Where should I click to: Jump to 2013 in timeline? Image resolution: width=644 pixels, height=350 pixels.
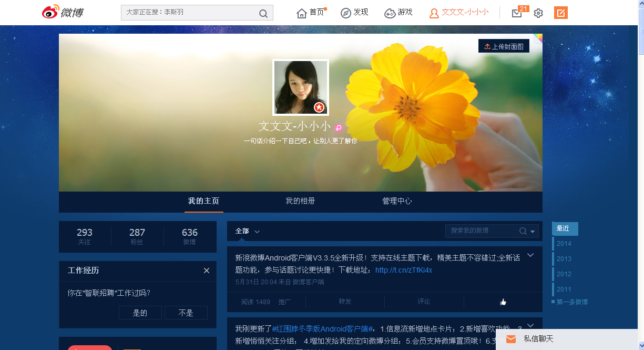pos(564,259)
